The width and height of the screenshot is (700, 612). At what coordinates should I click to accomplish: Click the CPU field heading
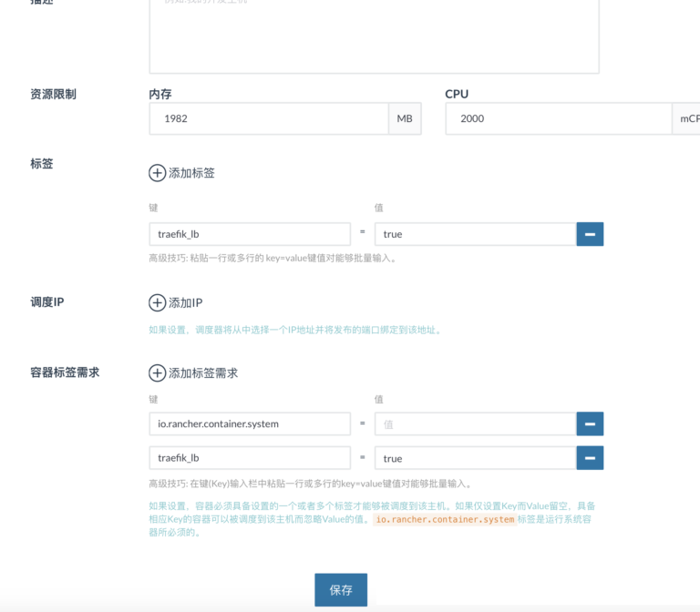(457, 94)
